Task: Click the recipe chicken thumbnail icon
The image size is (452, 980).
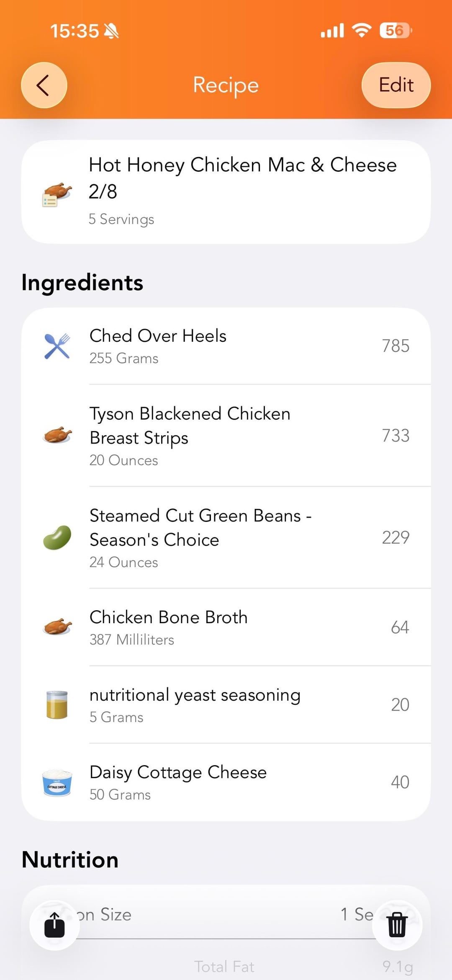Action: (57, 194)
